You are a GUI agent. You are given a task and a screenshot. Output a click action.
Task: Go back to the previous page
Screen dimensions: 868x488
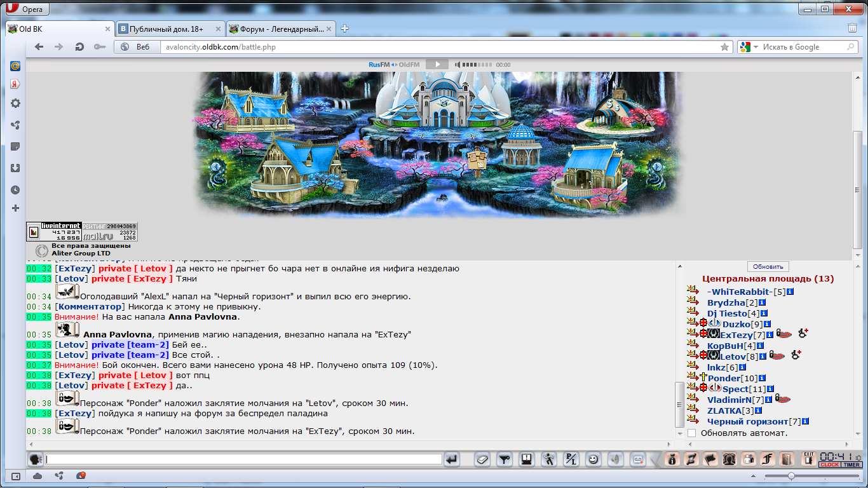coord(39,47)
